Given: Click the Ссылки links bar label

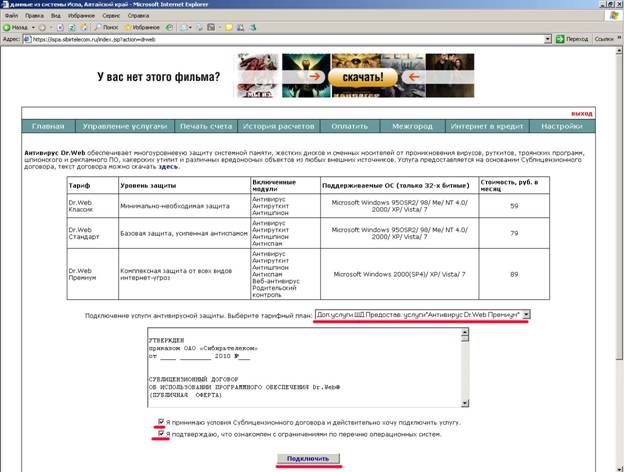Looking at the screenshot, I should coord(604,39).
